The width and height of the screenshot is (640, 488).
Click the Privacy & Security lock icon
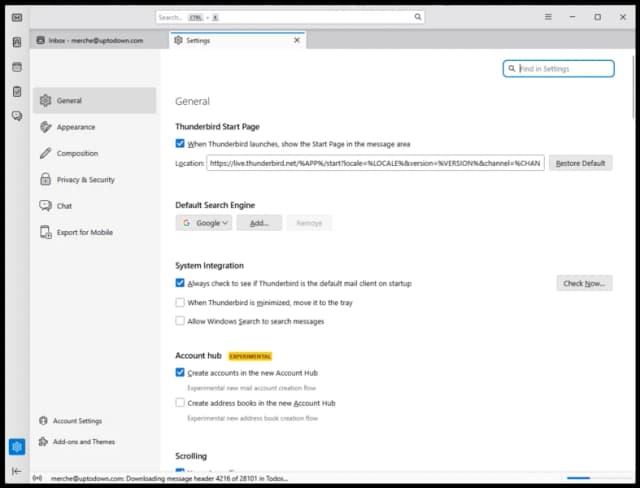tap(45, 179)
